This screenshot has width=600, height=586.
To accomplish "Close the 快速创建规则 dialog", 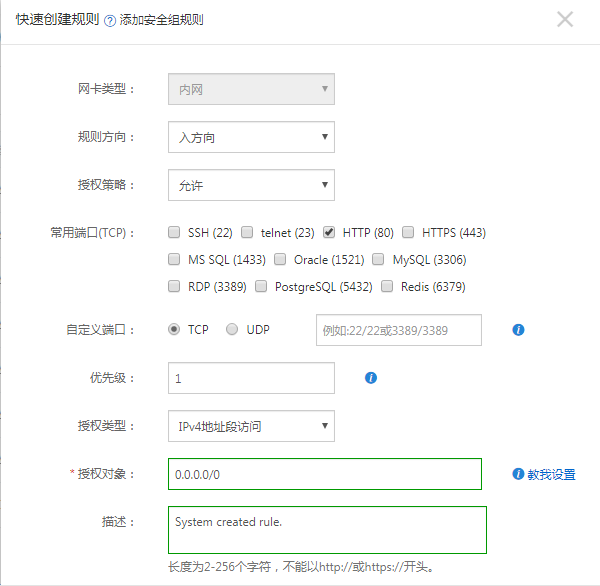I will pos(565,19).
